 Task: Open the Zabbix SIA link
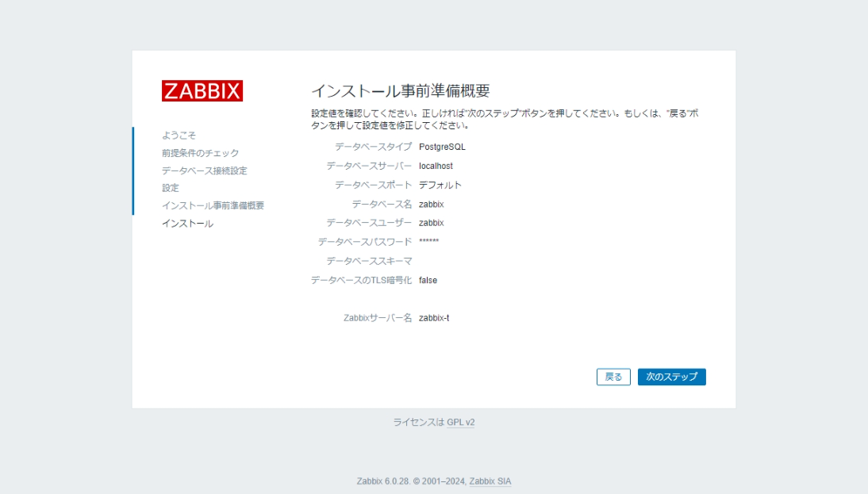point(490,481)
